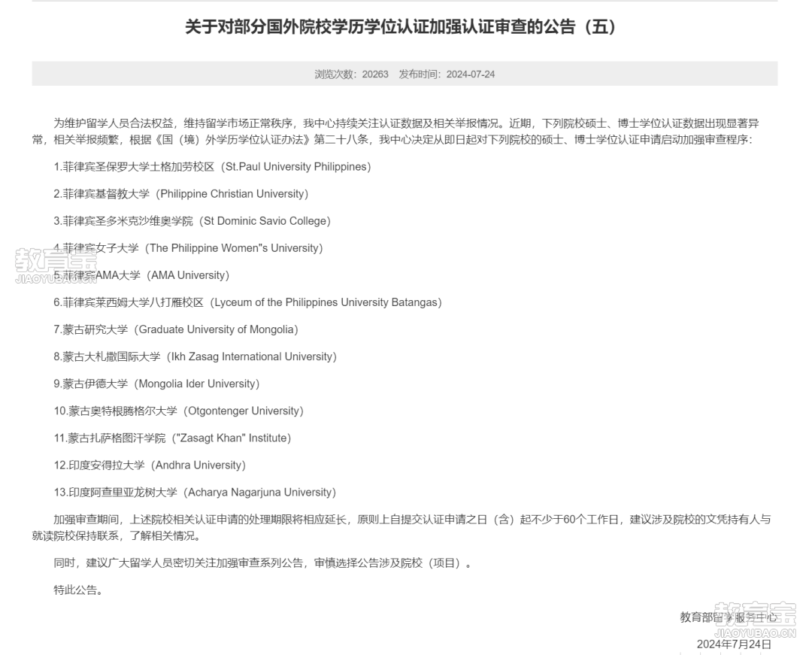Screen dimensions: 812x655
Task: Select the publish date '发布时间: 2024-07-24'
Action: (x=447, y=74)
